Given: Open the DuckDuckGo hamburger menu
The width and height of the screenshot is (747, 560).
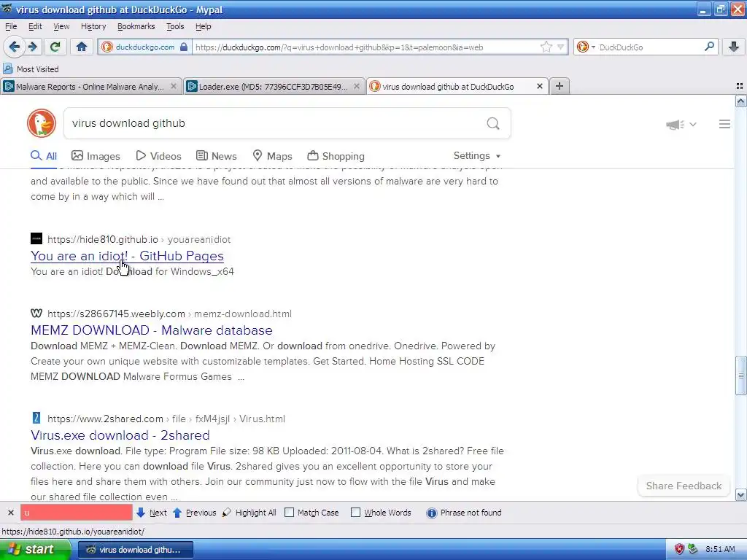Looking at the screenshot, I should click(x=724, y=124).
